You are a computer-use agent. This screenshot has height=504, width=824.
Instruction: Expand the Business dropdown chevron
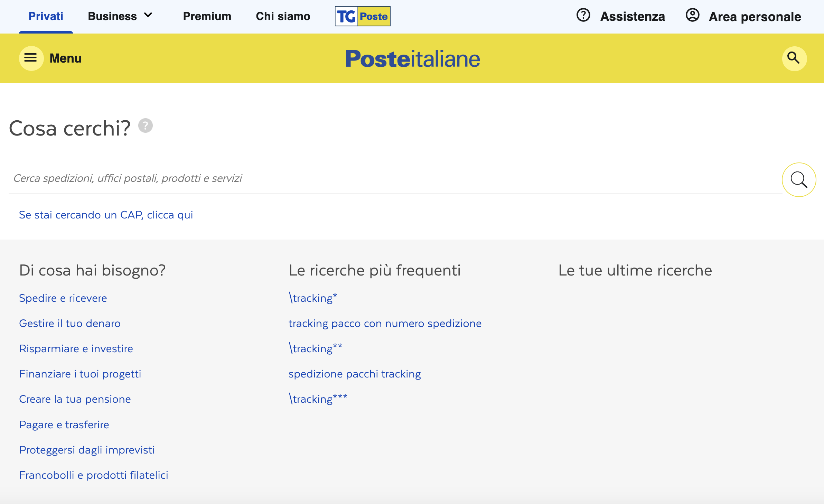click(148, 16)
